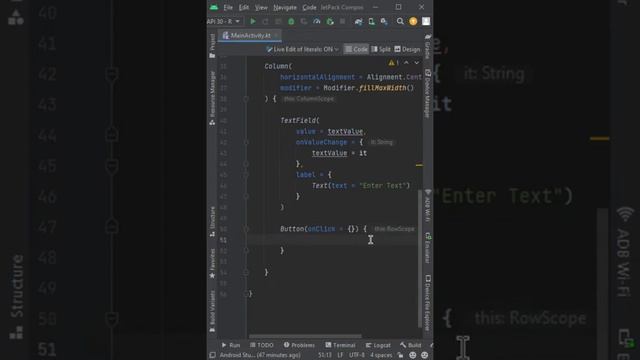Fold the label lambda gutter marker
This screenshot has width=640, height=360.
246,175
